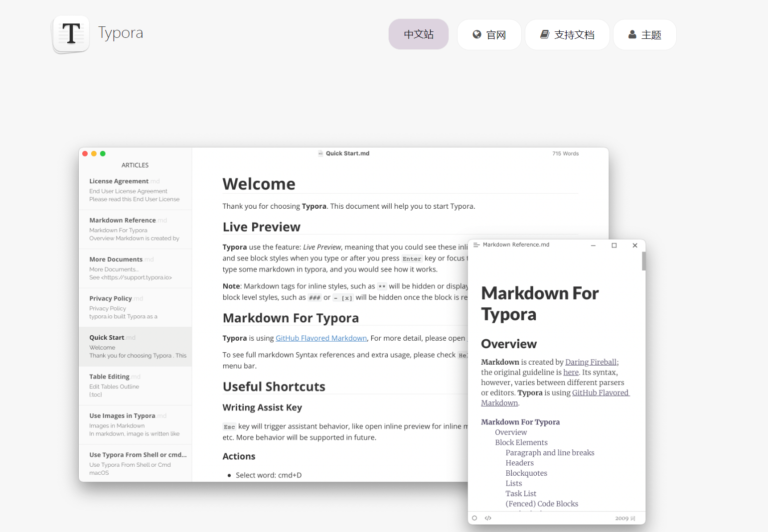The image size is (768, 532).
Task: Click the red close dot of Quick Start window
Action: (x=85, y=153)
